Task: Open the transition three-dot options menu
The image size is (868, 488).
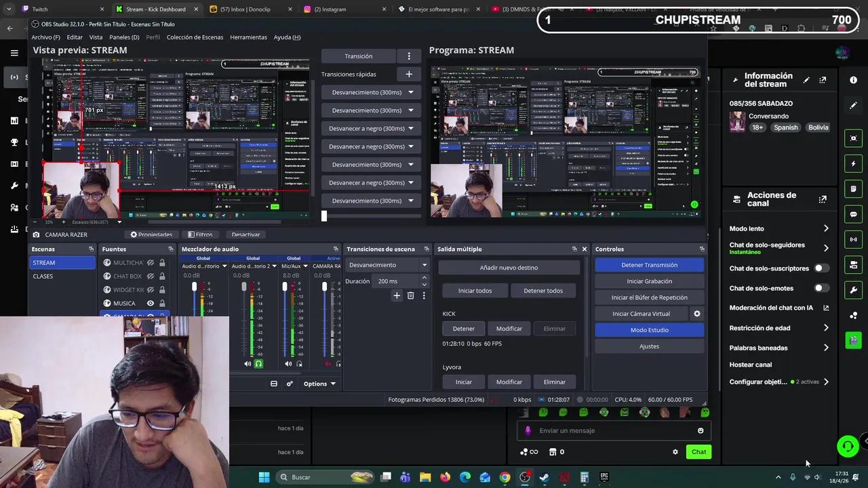Action: [x=409, y=56]
